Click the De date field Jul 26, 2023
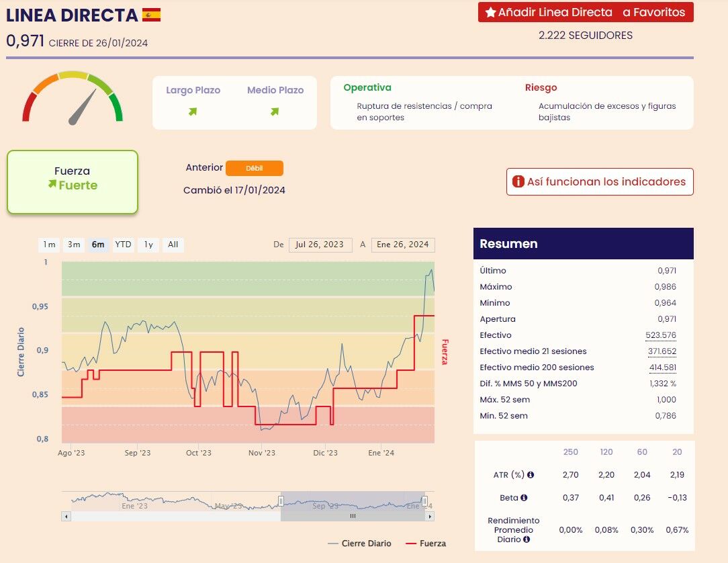The width and height of the screenshot is (728, 563). click(x=320, y=245)
